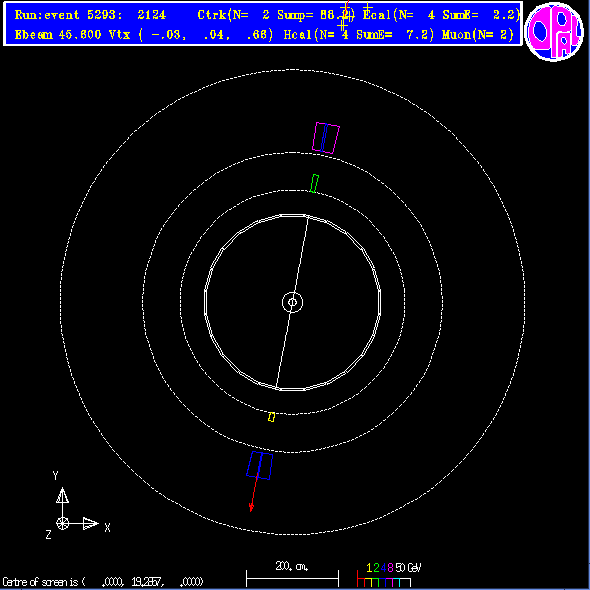Click the Run:event 5293 header text
This screenshot has height=590, width=590.
(90, 15)
